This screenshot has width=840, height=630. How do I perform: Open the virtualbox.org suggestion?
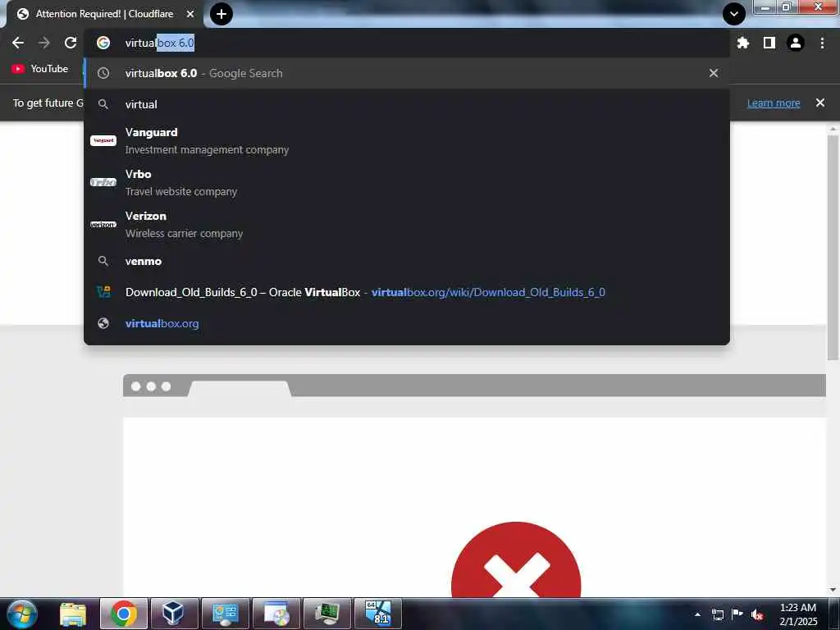407,323
